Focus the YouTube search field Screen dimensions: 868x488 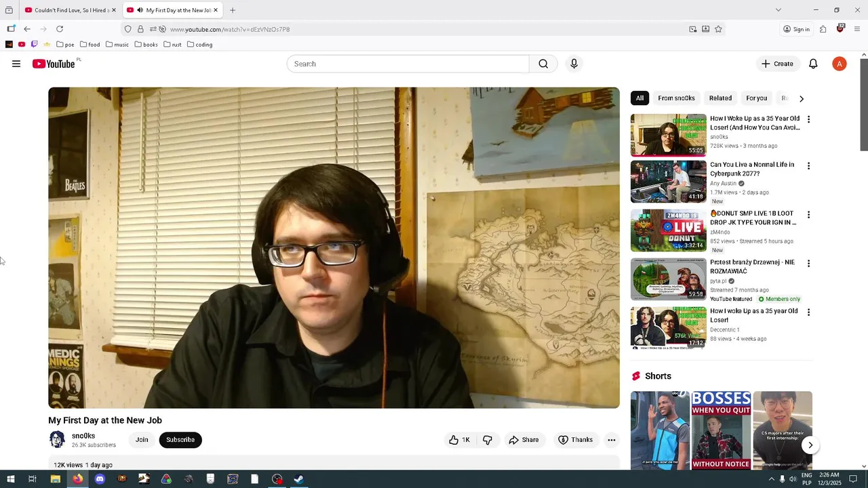[x=408, y=64]
